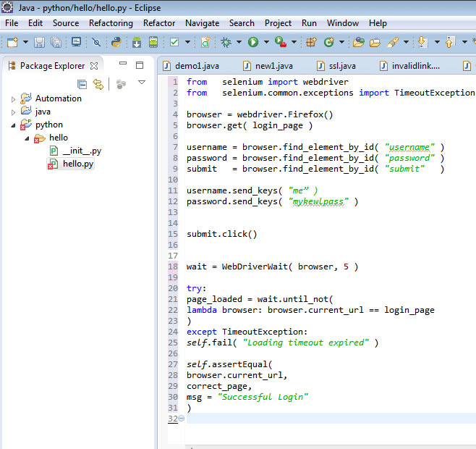
Task: Open the New file dropdown arrow
Action: pos(24,43)
